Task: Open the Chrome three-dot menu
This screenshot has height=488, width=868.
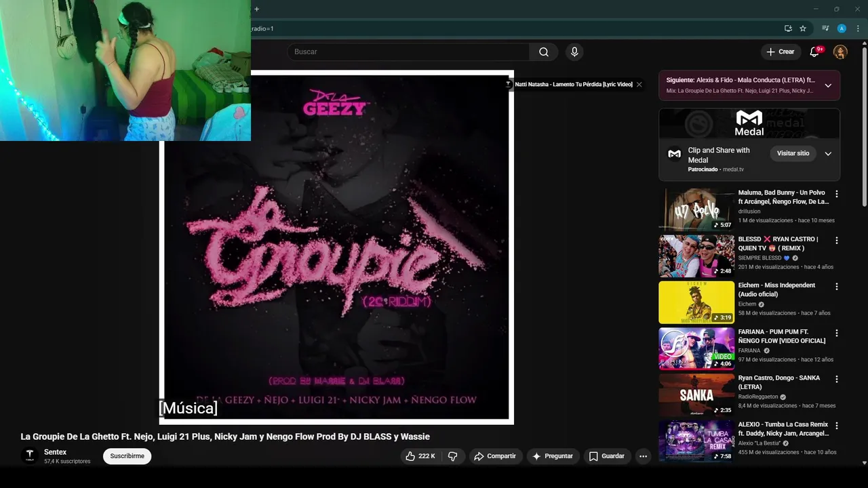Action: click(858, 28)
